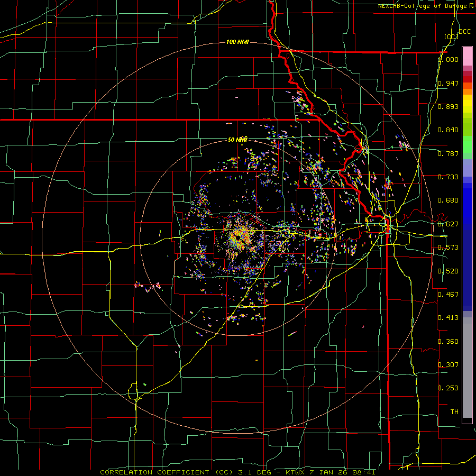The height and width of the screenshot is (476, 476).
Task: Click the 3.1 DEG elevation angle text
Action: click(x=254, y=472)
